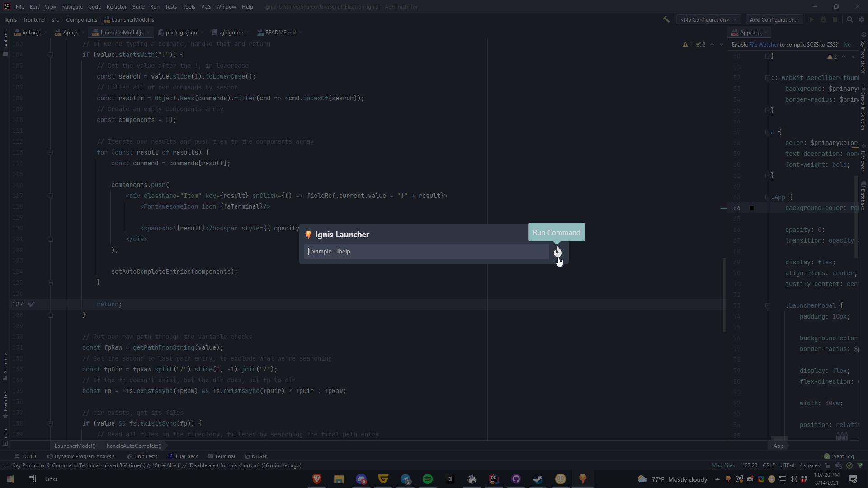Click the Add Configuration button
Viewport: 868px width, 488px height.
(774, 19)
